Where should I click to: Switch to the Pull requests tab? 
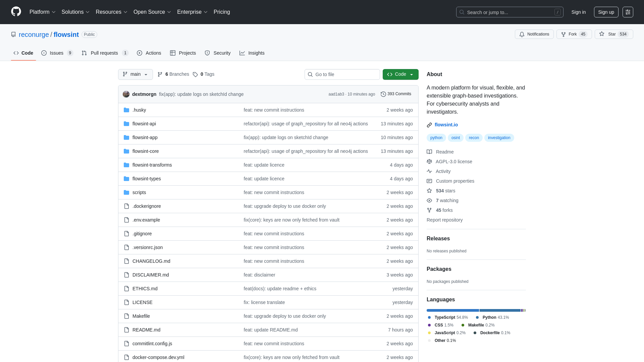pyautogui.click(x=104, y=53)
